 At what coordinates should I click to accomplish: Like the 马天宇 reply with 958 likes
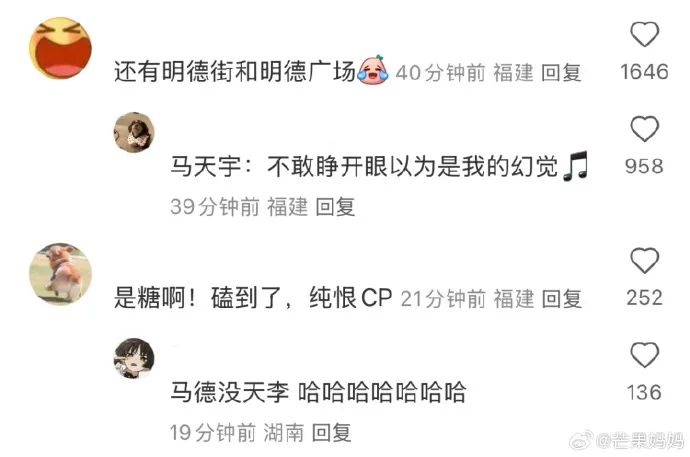[x=644, y=128]
